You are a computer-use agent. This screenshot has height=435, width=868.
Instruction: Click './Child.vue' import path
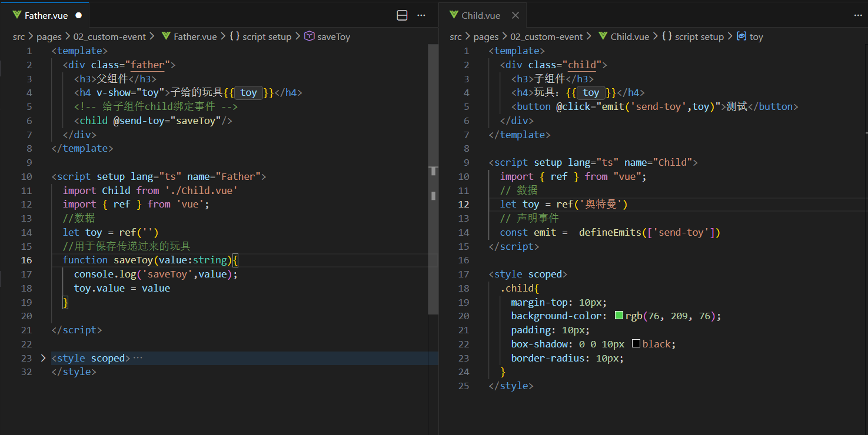[201, 190]
